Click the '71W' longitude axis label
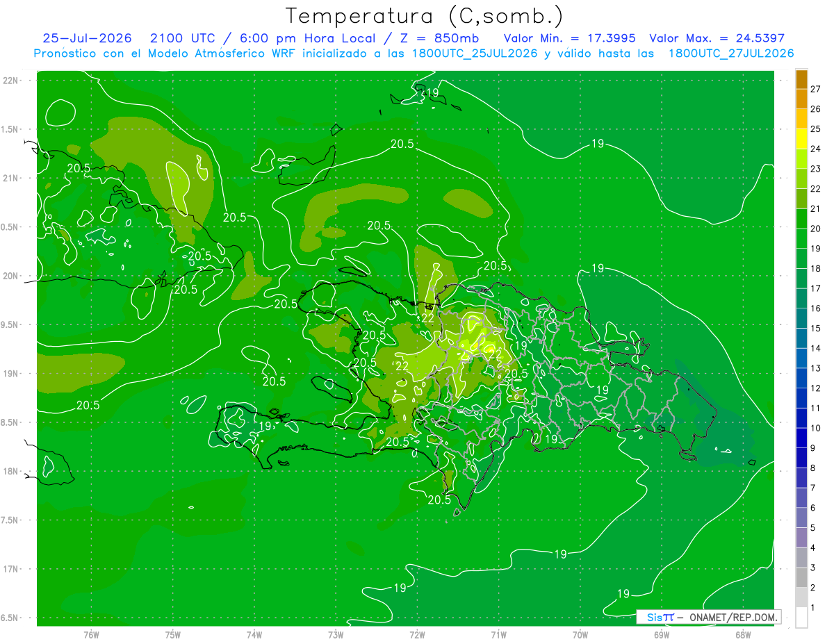 (498, 635)
